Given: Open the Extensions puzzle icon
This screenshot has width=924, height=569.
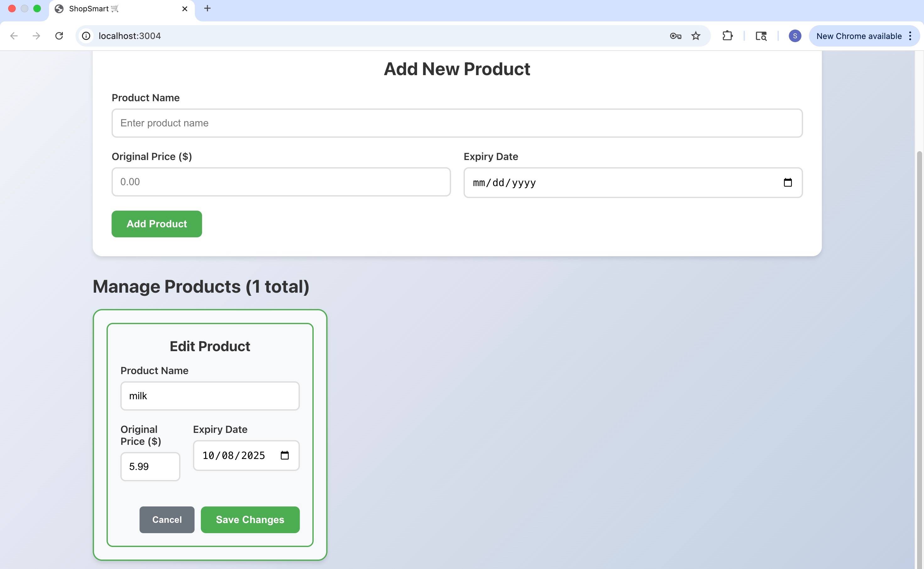Looking at the screenshot, I should [727, 36].
